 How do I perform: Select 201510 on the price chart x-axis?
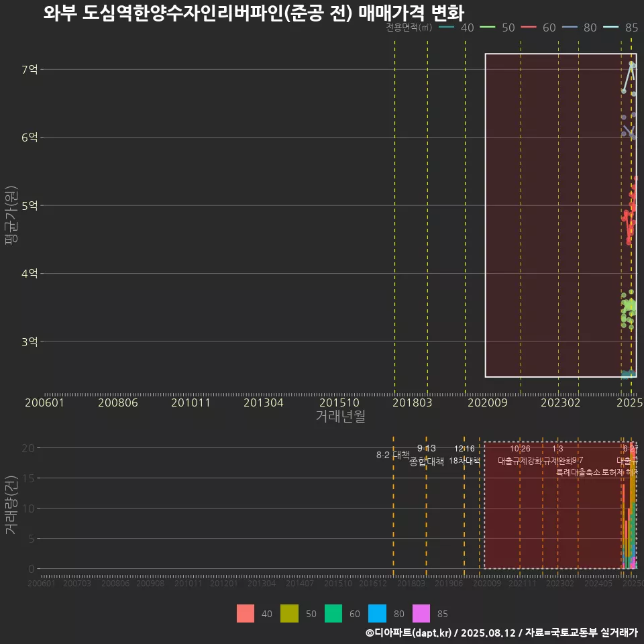[x=339, y=402]
